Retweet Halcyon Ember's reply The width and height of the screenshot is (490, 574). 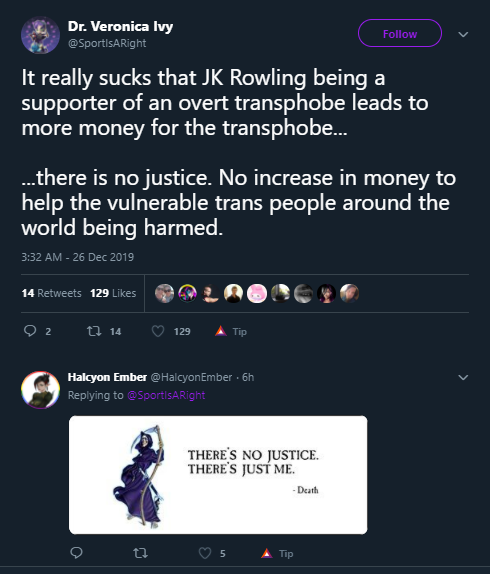click(x=140, y=553)
